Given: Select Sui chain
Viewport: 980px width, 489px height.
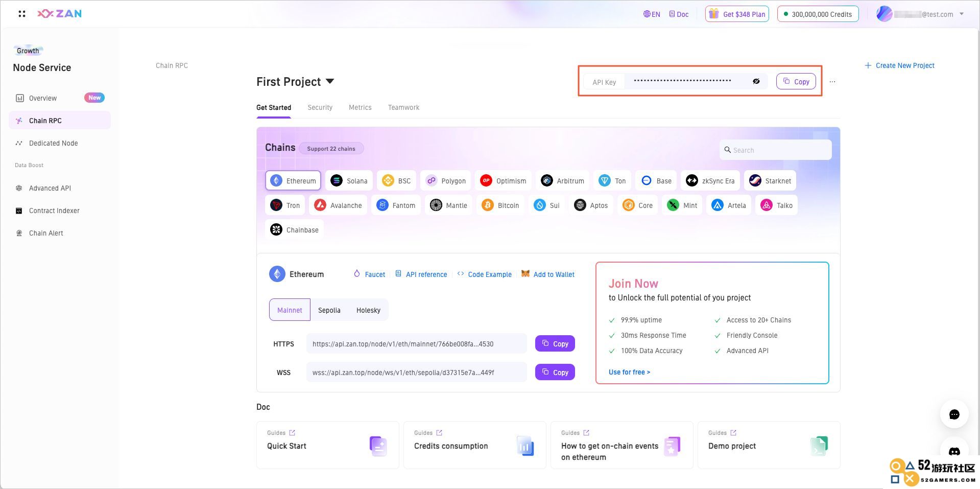Looking at the screenshot, I should [546, 205].
